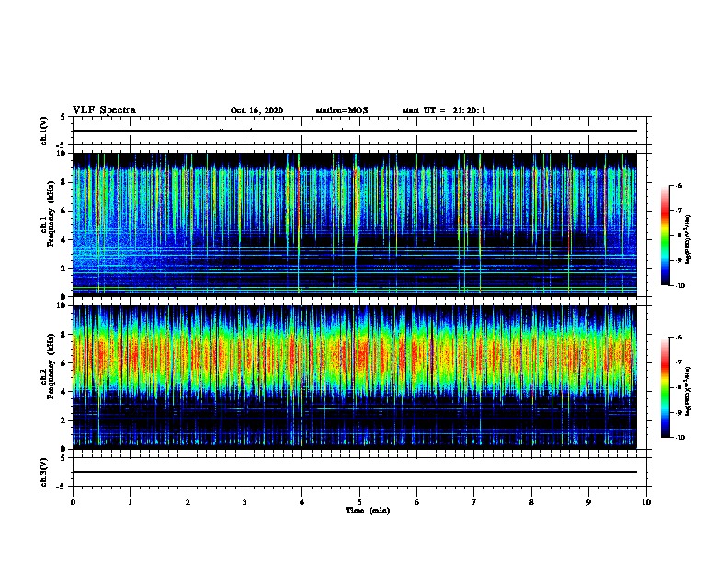Click the ch.2 spectrogram color scale bar
The width and height of the screenshot is (728, 563).
click(x=665, y=387)
